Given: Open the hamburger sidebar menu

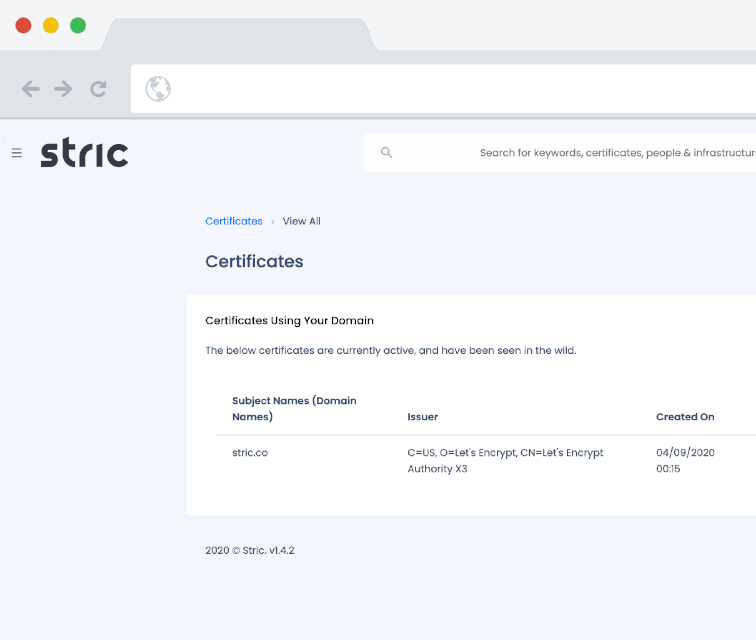Looking at the screenshot, I should 16,153.
